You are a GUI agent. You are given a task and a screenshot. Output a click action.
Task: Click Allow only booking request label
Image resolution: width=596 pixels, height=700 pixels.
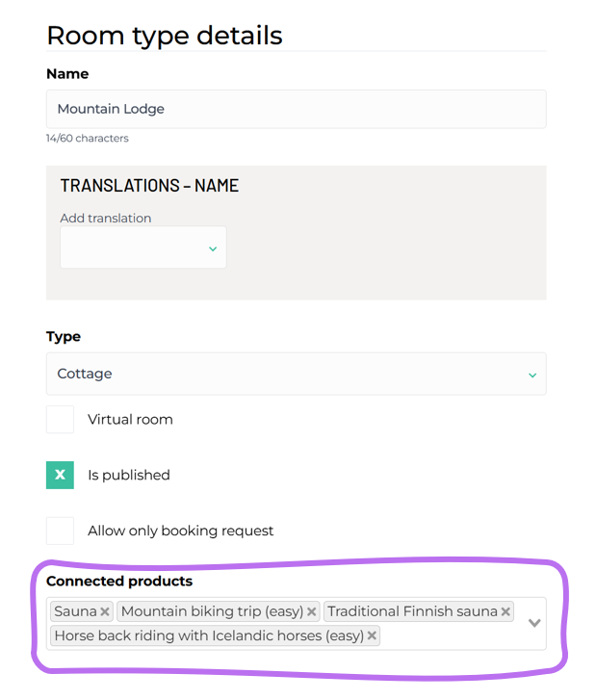pyautogui.click(x=180, y=531)
